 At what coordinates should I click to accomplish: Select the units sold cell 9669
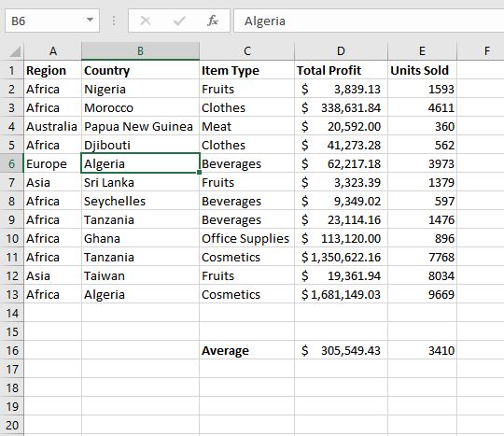(x=423, y=294)
